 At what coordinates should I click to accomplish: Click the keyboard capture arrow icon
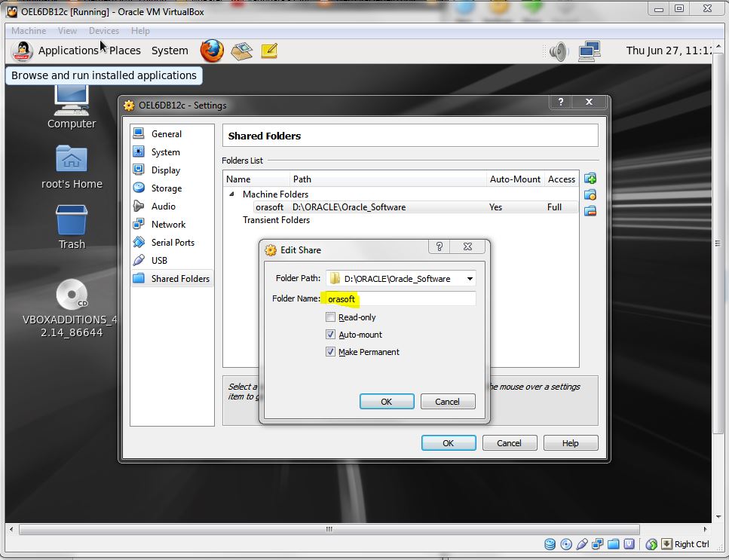666,543
